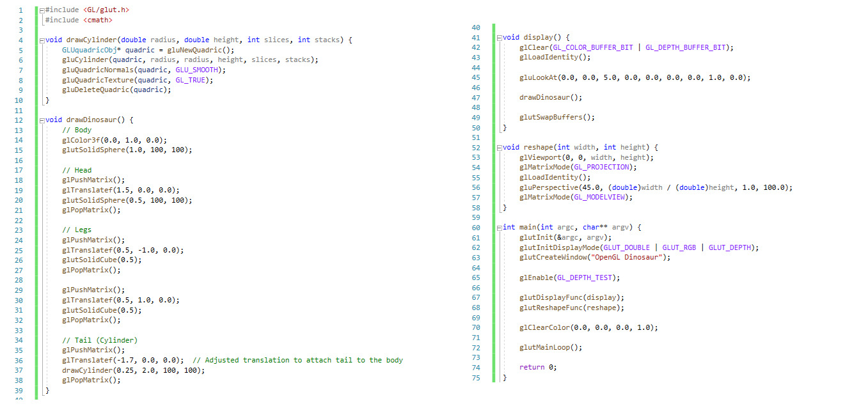Click line number 62 to select it
This screenshot has width=868, height=406.
click(476, 247)
